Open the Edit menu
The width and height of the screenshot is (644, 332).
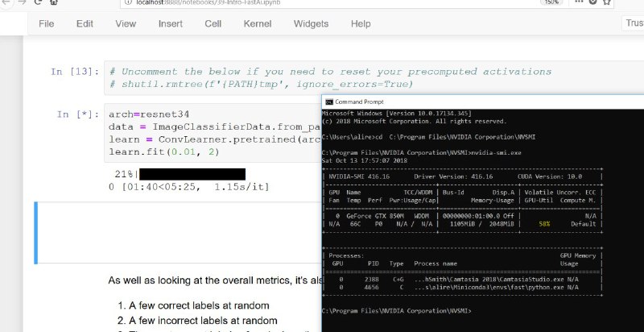[85, 24]
